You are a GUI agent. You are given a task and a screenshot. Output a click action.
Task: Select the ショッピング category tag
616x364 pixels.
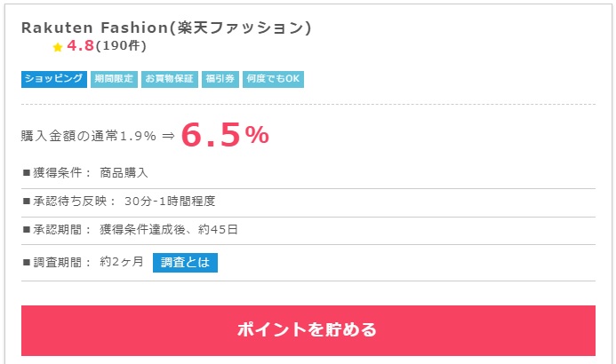[54, 79]
